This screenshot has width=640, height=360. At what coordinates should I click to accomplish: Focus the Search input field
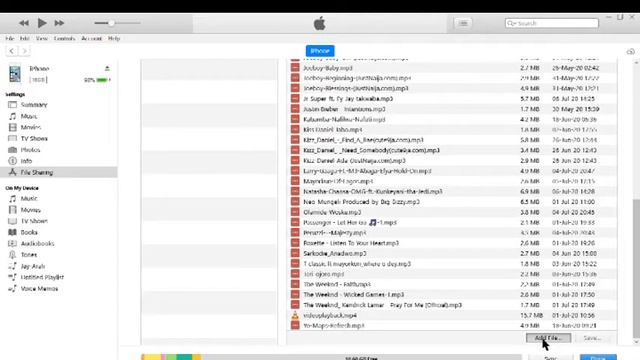[x=552, y=23]
